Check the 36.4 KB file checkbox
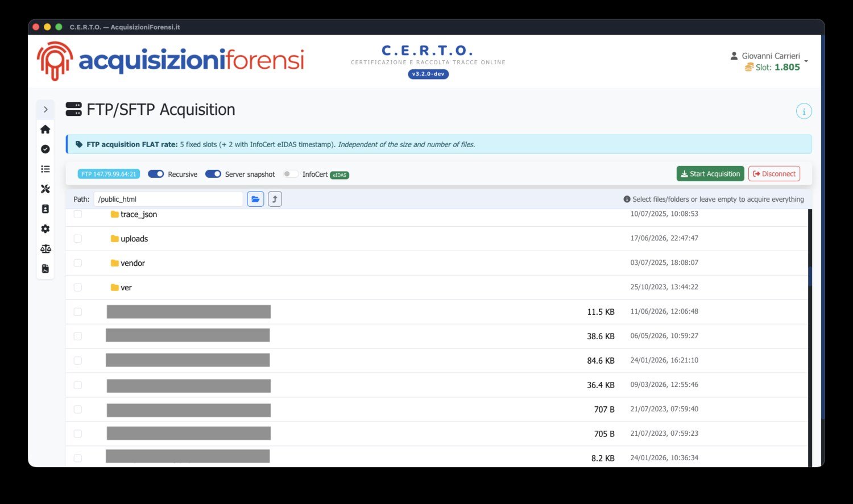This screenshot has width=853, height=504. coord(78,385)
